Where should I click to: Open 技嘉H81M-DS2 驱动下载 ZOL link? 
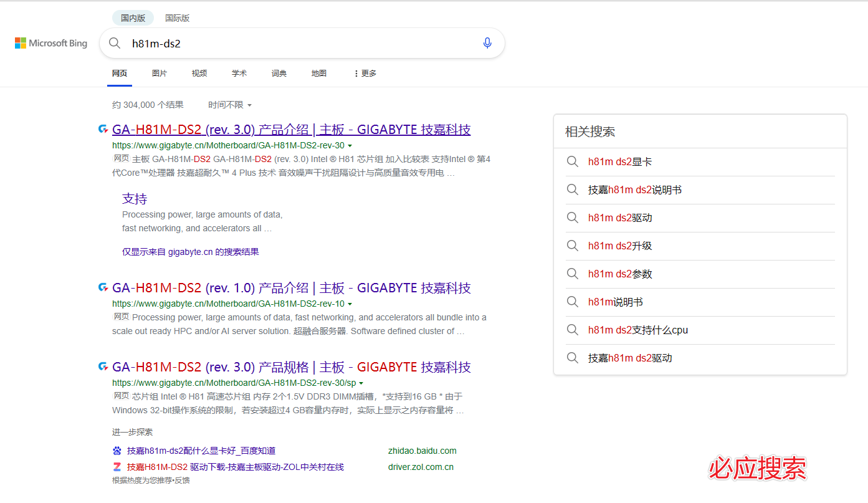coord(236,467)
